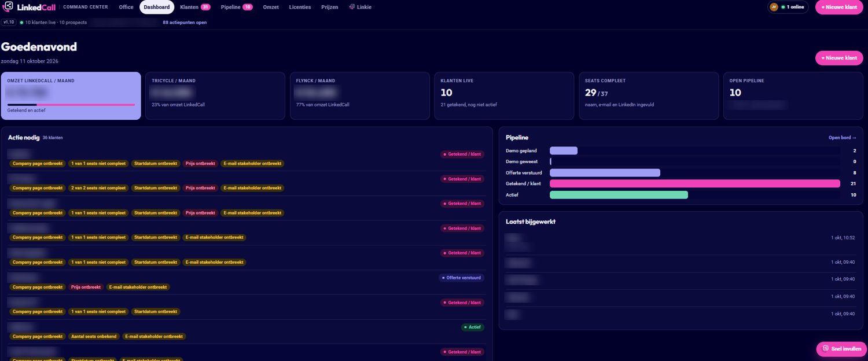The height and width of the screenshot is (361, 868).
Task: Open the '88 actiepunten open' link
Action: [185, 23]
